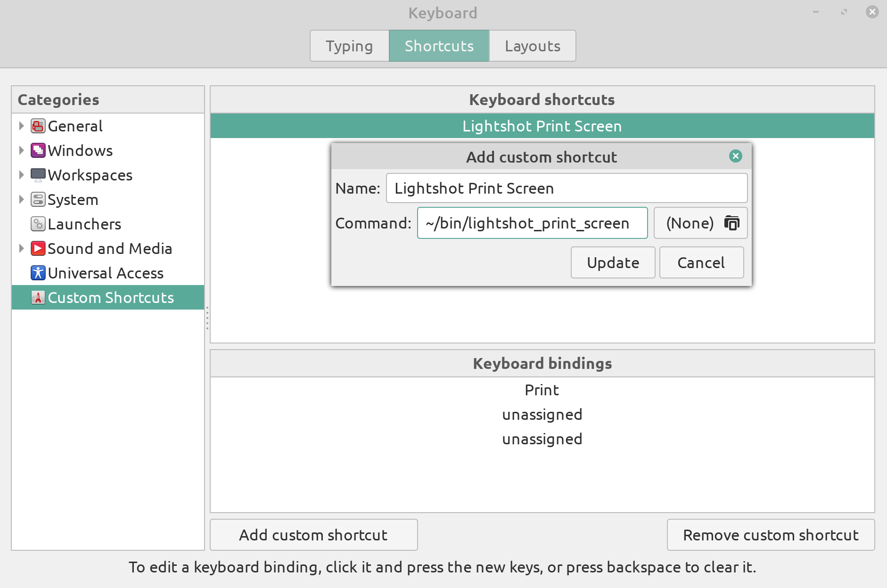Maximize the Keyboard window

(844, 12)
